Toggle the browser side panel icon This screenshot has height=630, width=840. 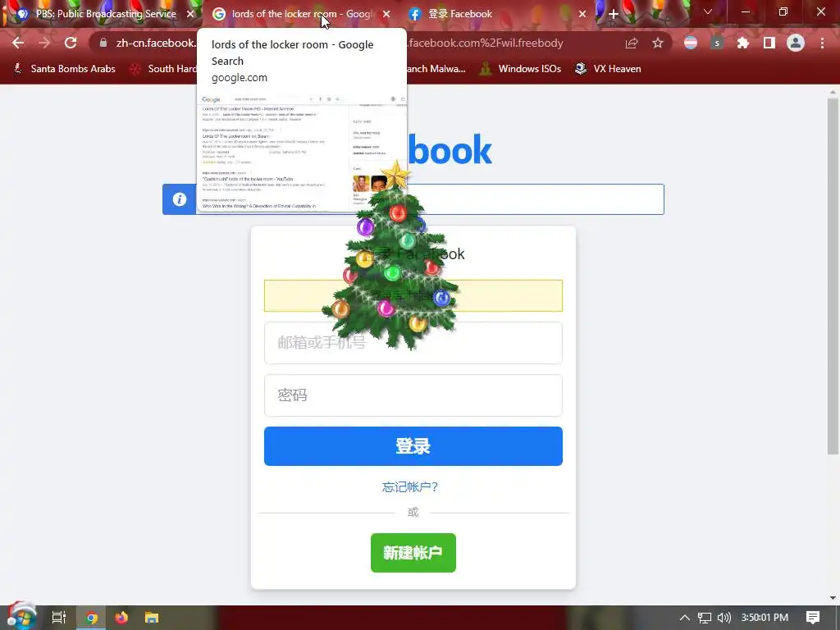(x=769, y=43)
